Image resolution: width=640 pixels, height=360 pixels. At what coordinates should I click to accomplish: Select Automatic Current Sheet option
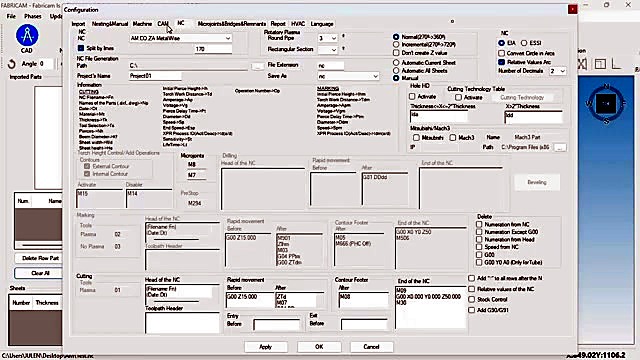point(396,63)
